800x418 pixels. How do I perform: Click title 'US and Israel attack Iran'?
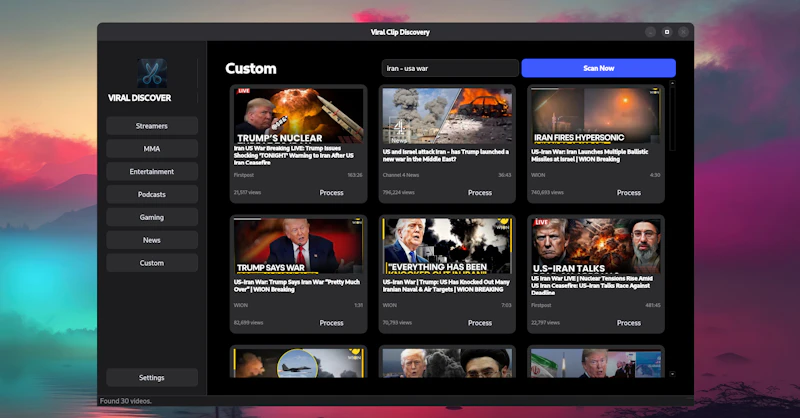click(x=446, y=156)
